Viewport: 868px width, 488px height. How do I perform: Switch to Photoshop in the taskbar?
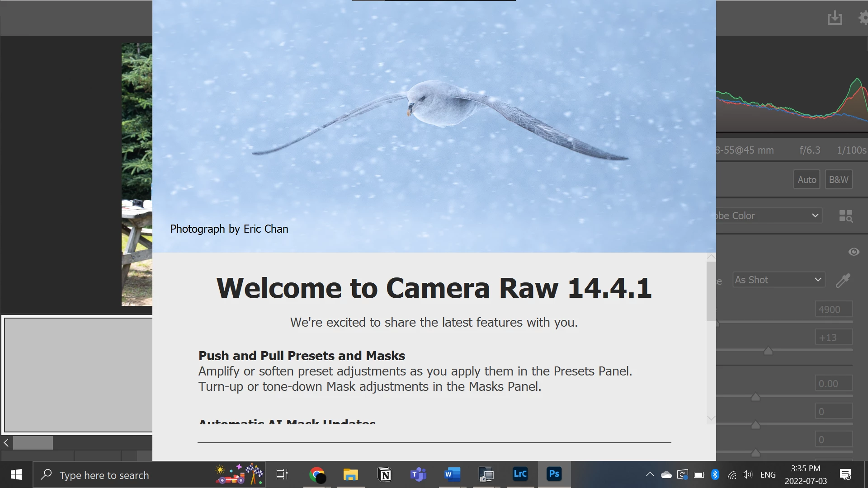tap(554, 474)
